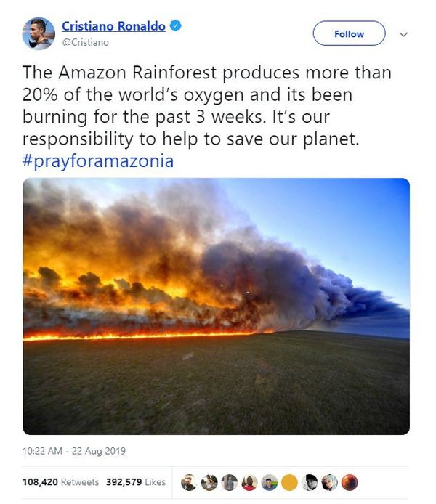Click the Follow button
Image resolution: width=436 pixels, height=504 pixels.
(349, 33)
